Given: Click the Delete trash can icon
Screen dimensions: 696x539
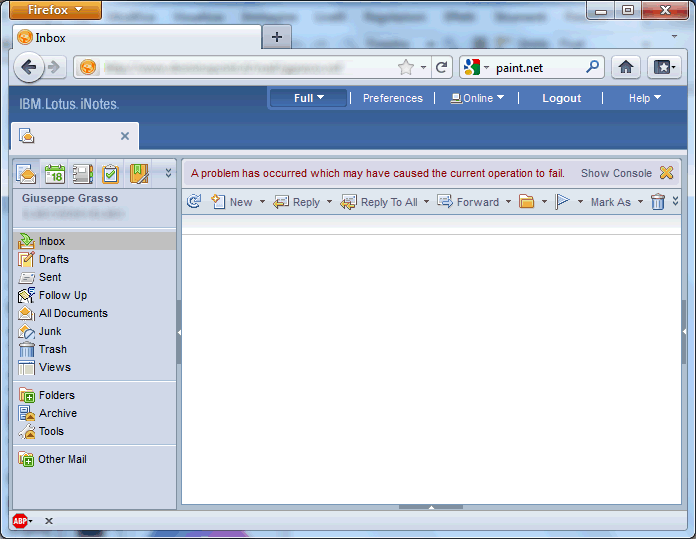Looking at the screenshot, I should coord(658,202).
